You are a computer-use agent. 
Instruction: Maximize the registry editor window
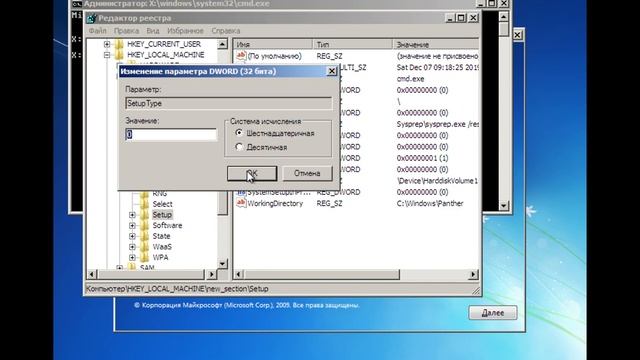[x=461, y=18]
